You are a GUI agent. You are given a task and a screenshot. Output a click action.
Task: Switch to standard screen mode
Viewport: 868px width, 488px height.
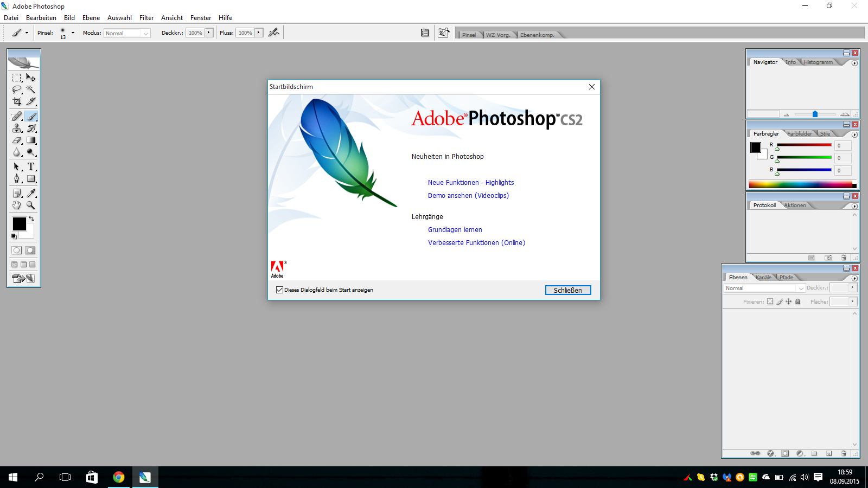pos(15,265)
